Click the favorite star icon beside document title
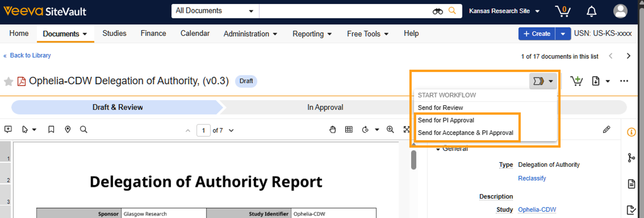Screen dimensions: 644x218 pos(8,81)
